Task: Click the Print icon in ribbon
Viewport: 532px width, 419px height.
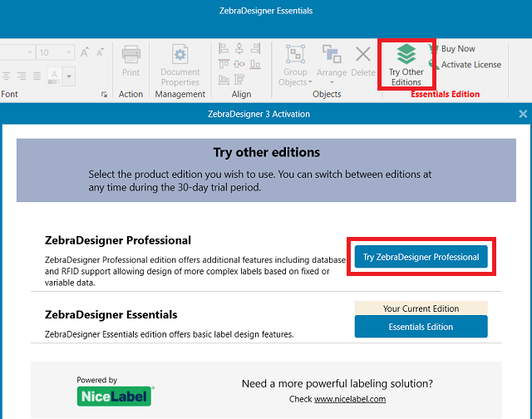Action: coord(131,55)
